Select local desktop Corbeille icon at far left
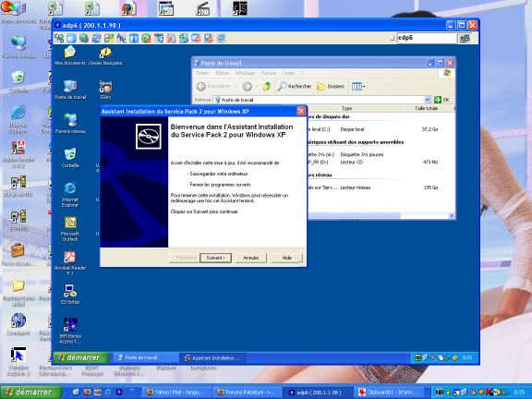 pyautogui.click(x=18, y=81)
